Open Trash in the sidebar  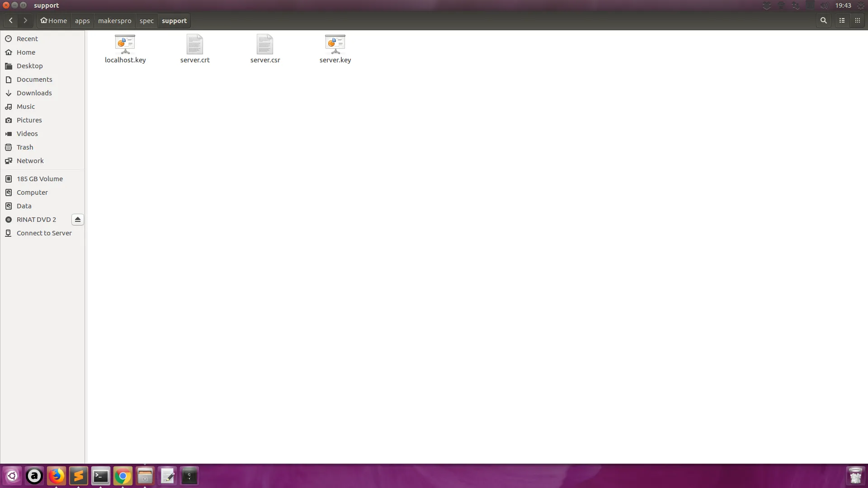[25, 147]
